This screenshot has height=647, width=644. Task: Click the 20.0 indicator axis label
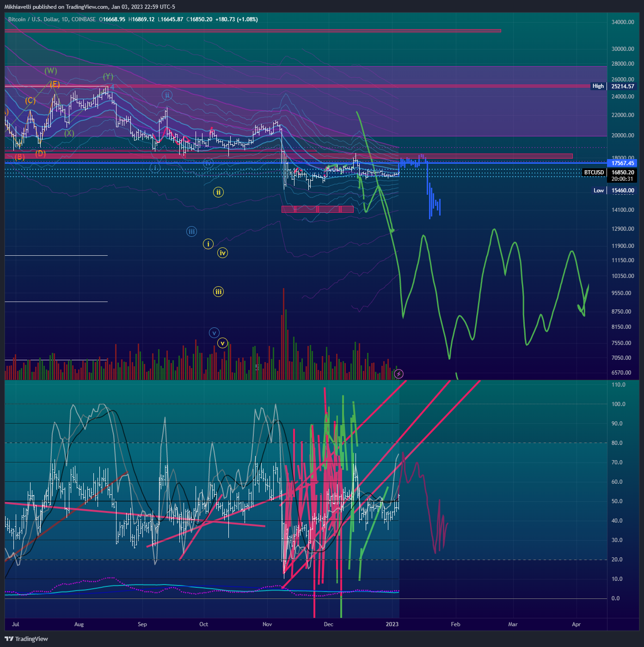click(x=617, y=560)
